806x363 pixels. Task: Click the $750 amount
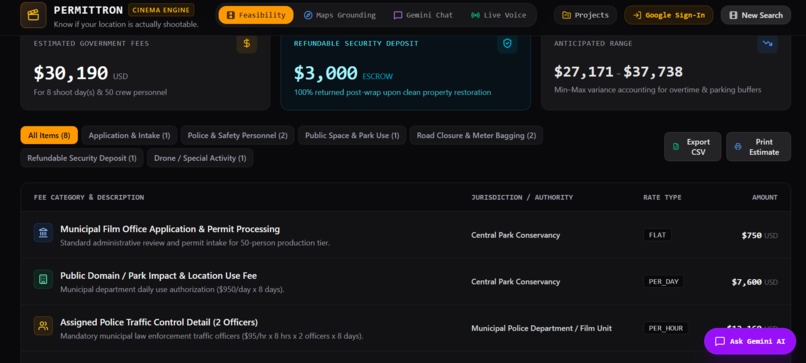[752, 235]
